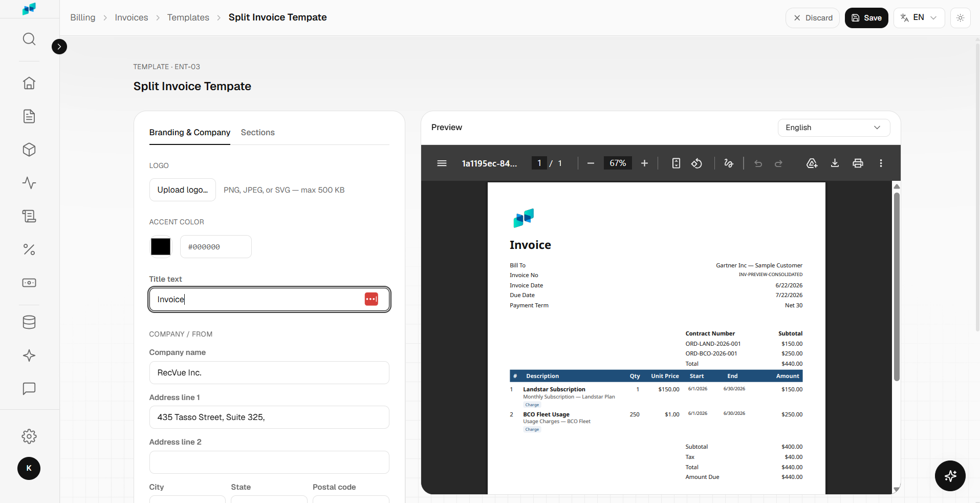Open the receipt scroll icon in sidebar
This screenshot has height=503, width=980.
[29, 216]
